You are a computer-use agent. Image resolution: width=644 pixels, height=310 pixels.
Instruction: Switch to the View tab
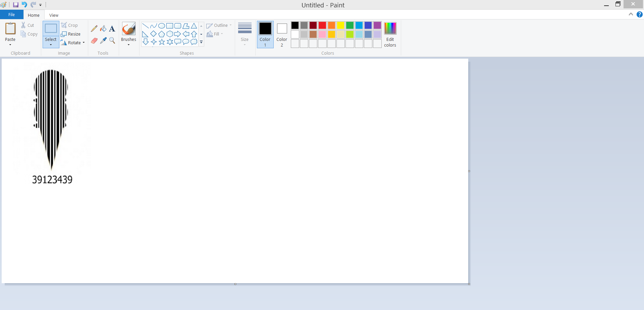coord(54,15)
